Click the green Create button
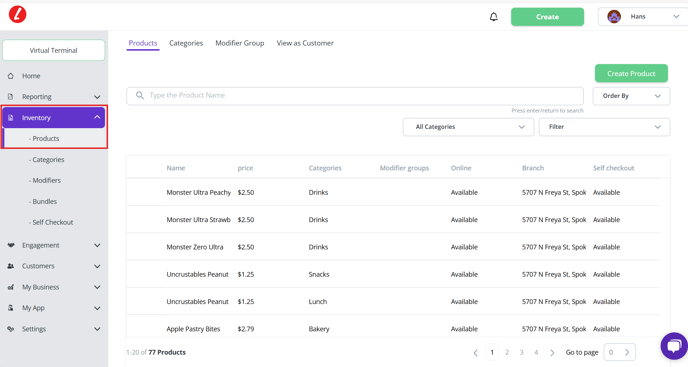Screen dimensions: 688x367 (547, 17)
